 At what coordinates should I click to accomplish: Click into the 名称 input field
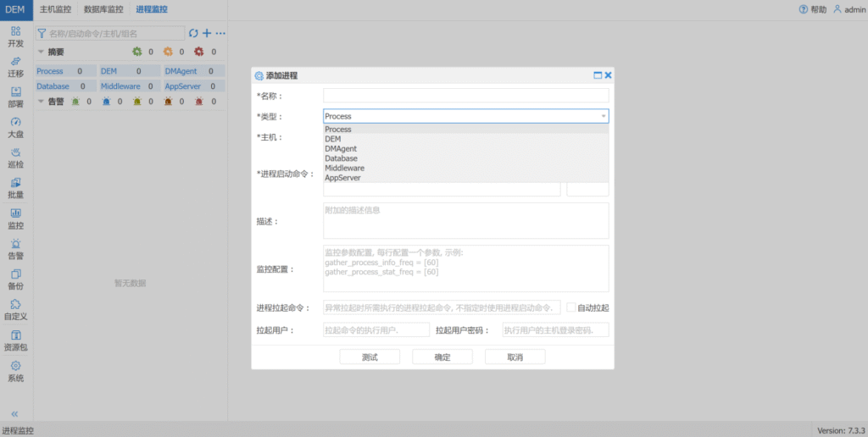point(465,96)
